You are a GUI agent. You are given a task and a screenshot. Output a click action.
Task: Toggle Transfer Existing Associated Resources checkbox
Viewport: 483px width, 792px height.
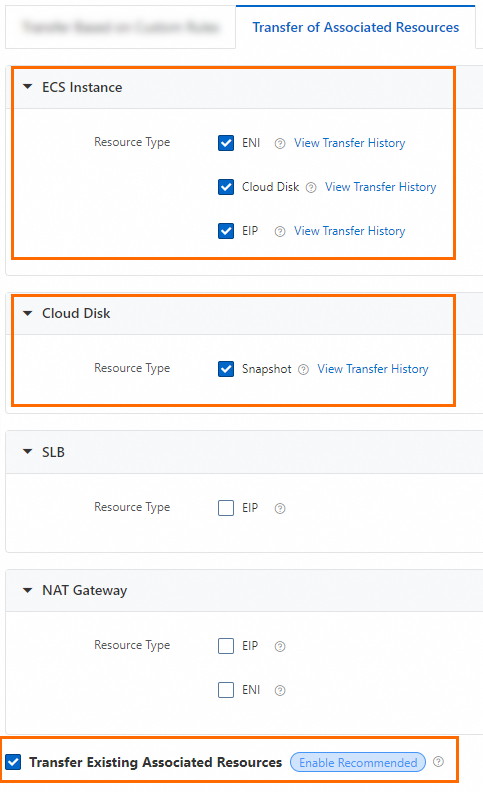coord(13,762)
